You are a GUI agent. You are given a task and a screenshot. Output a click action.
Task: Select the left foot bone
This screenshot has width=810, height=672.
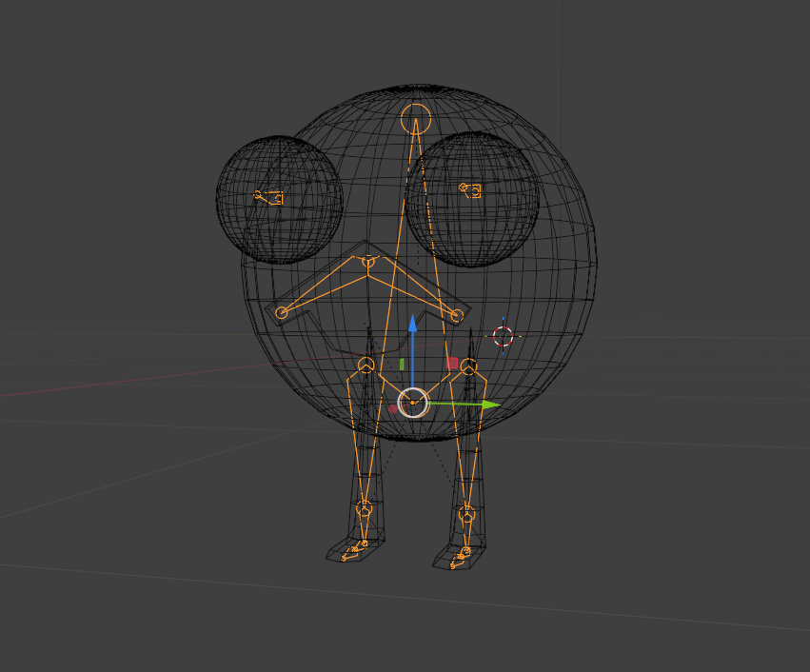[353, 550]
